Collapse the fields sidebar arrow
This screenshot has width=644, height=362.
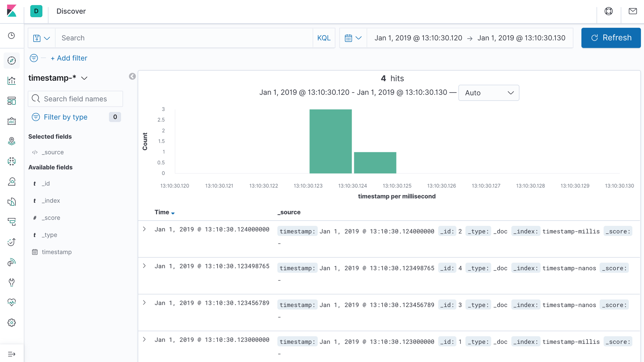click(x=132, y=76)
